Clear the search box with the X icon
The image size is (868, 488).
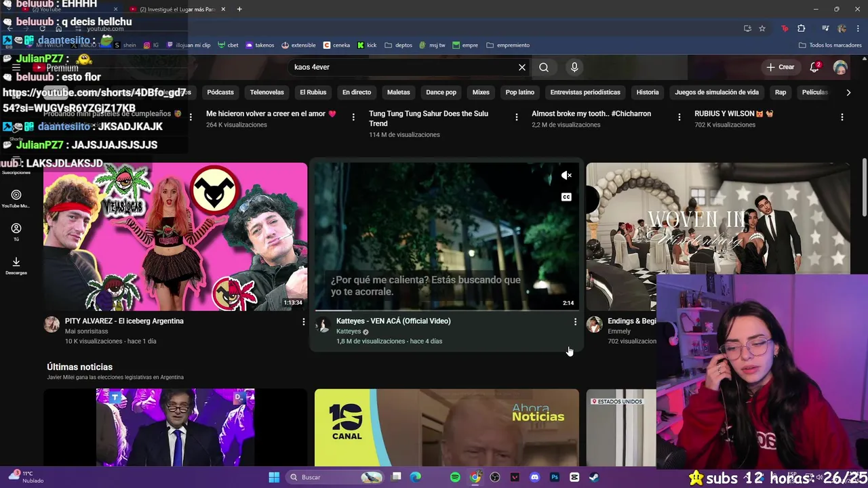pyautogui.click(x=521, y=67)
